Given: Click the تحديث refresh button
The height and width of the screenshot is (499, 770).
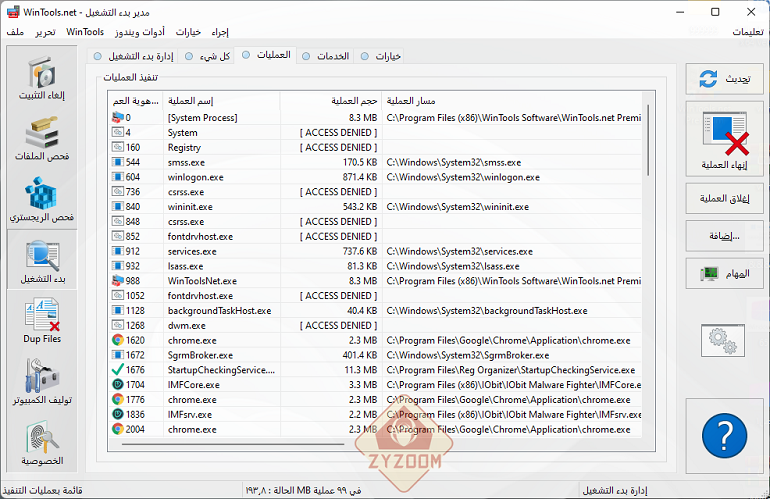Looking at the screenshot, I should pos(724,79).
